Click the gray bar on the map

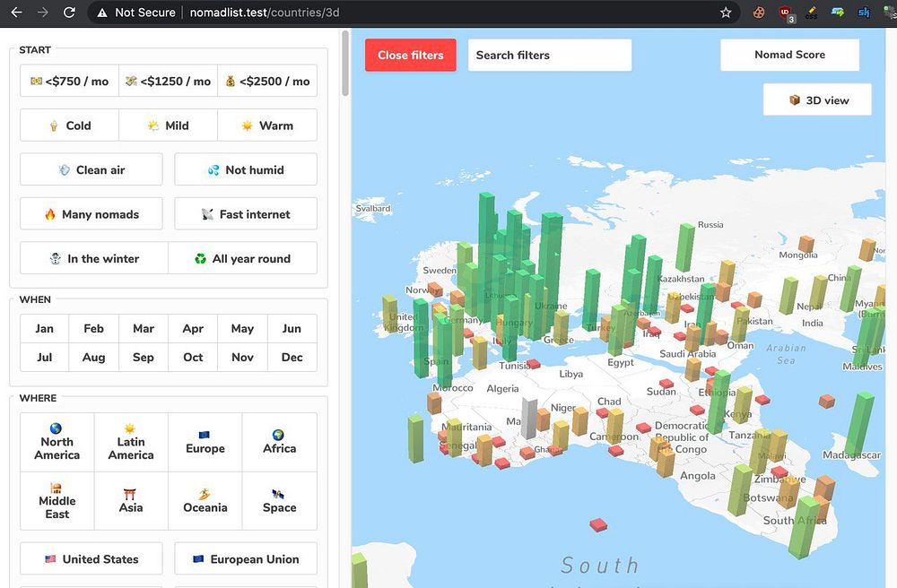point(529,419)
